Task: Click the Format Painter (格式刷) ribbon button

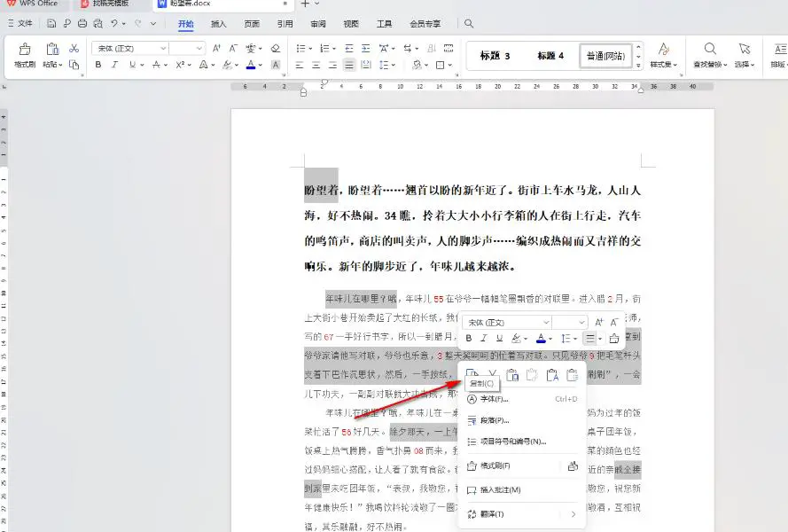Action: coord(24,55)
